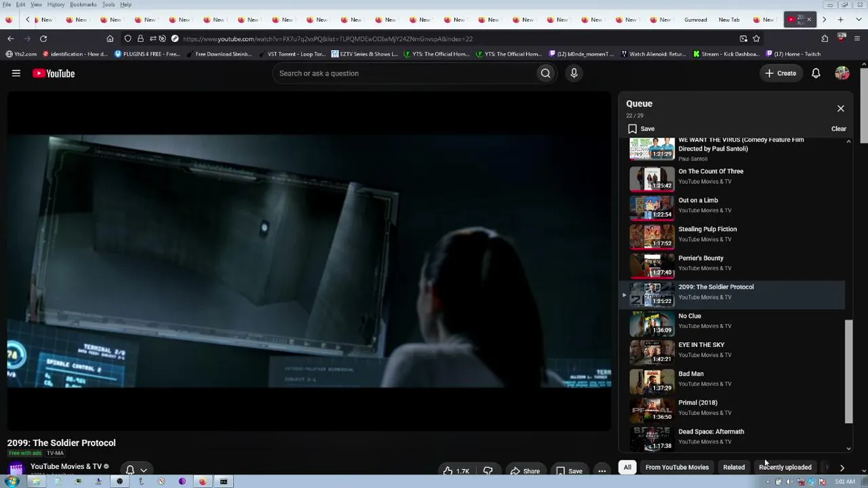This screenshot has height=488, width=868.
Task: Open the browser extensions puzzle icon
Action: (825, 39)
